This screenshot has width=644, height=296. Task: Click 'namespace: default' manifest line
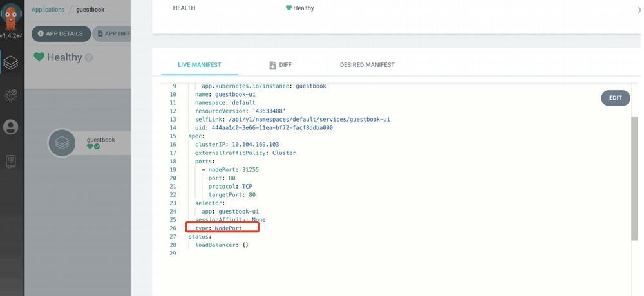(225, 103)
